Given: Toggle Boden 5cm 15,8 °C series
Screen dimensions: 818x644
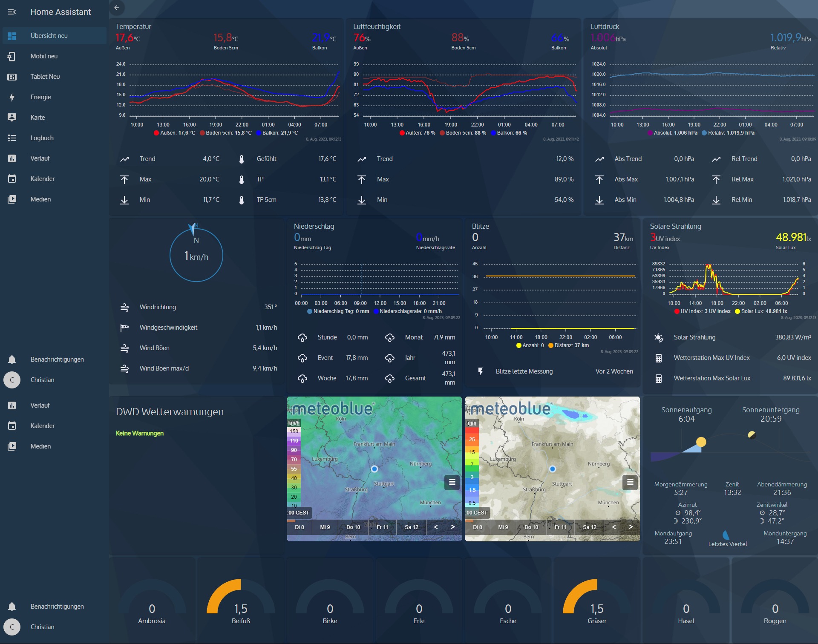Looking at the screenshot, I should tap(226, 133).
